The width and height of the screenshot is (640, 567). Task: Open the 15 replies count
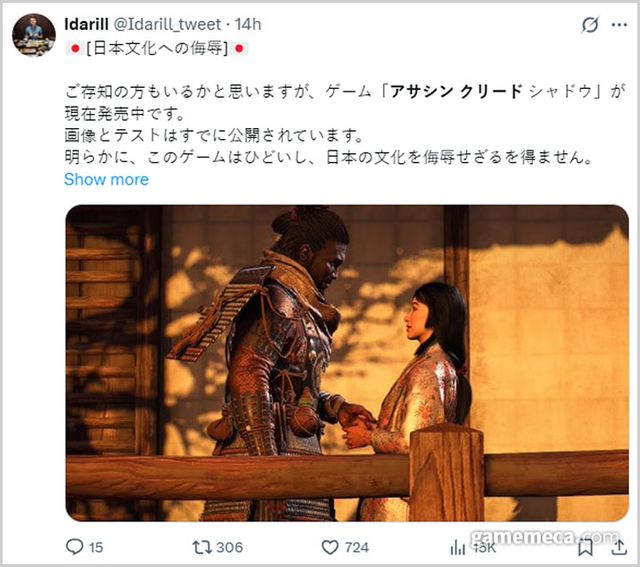click(x=96, y=547)
